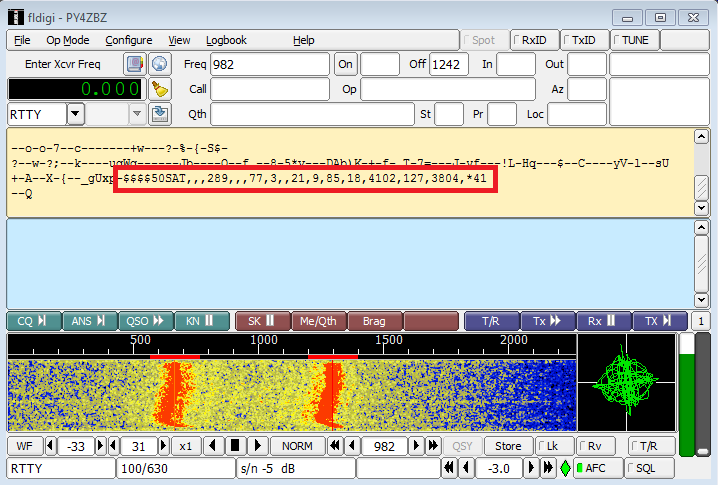Click the QRZ globe lookup icon
Image resolution: width=718 pixels, height=485 pixels.
(x=160, y=64)
